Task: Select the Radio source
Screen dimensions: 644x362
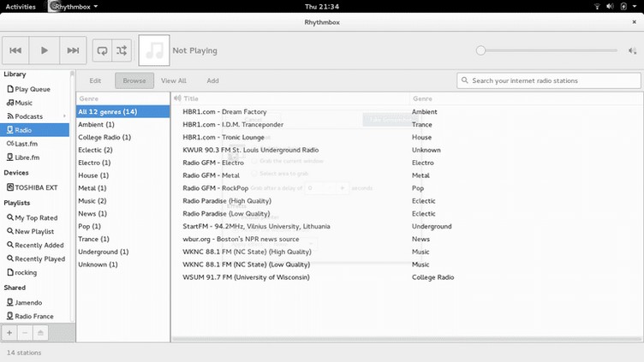Action: (x=34, y=130)
